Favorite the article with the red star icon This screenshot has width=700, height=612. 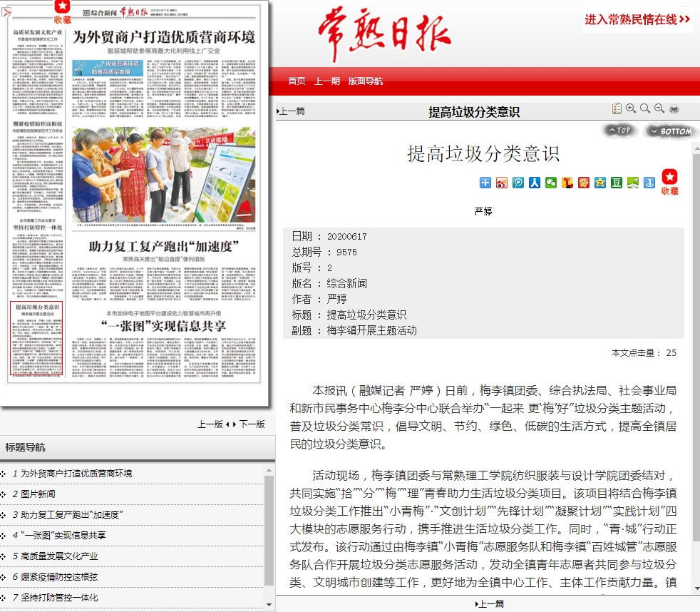click(x=669, y=182)
